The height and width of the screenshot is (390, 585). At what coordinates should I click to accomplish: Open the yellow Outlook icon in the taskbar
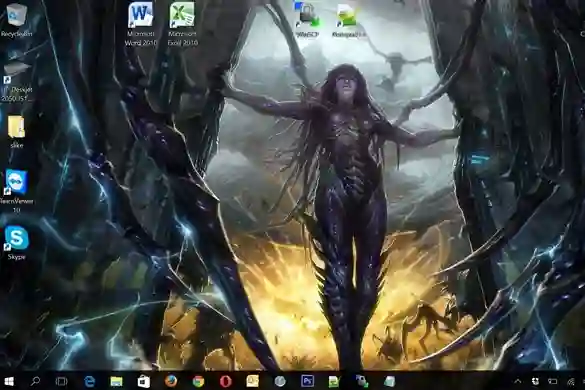point(253,381)
